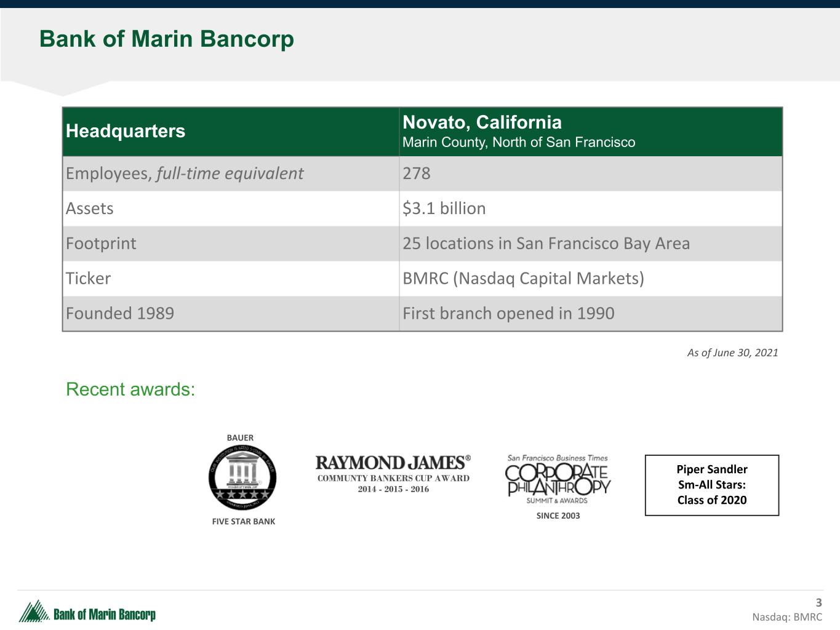Viewport: 840px width, 630px height.
Task: Click the Bauer five star bank seal
Action: point(242,476)
